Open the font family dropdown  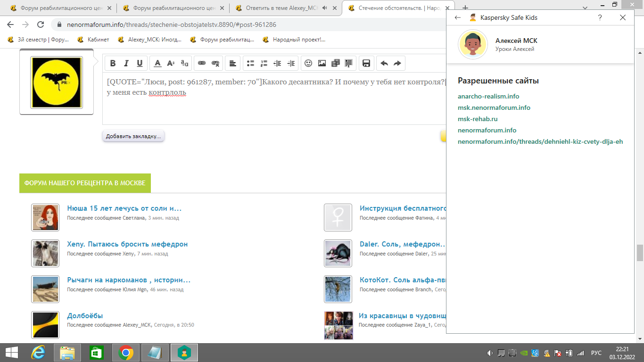185,63
